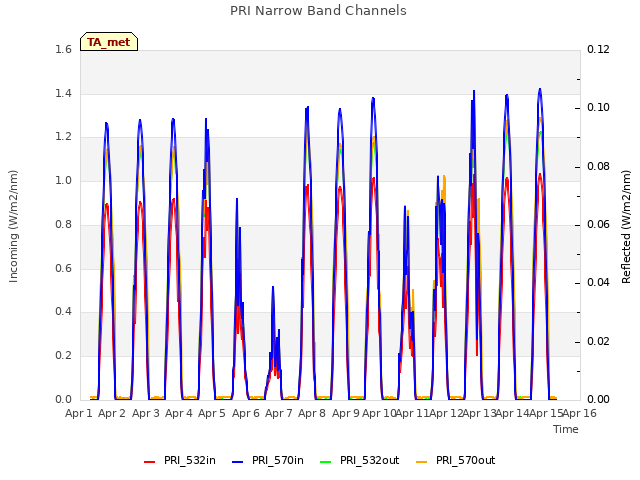
Task: Click the Apr 9 date tick label
Action: click(346, 413)
